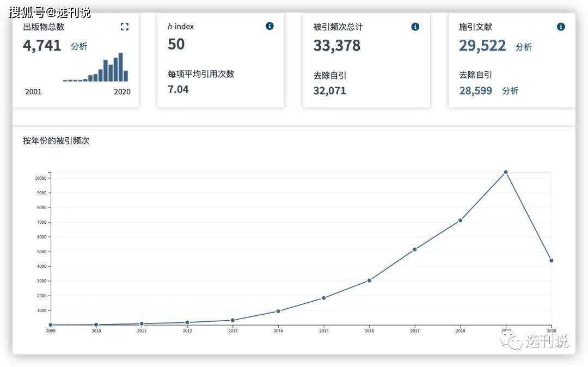
Task: Select the 2013 data point on chart
Action: coord(233,320)
